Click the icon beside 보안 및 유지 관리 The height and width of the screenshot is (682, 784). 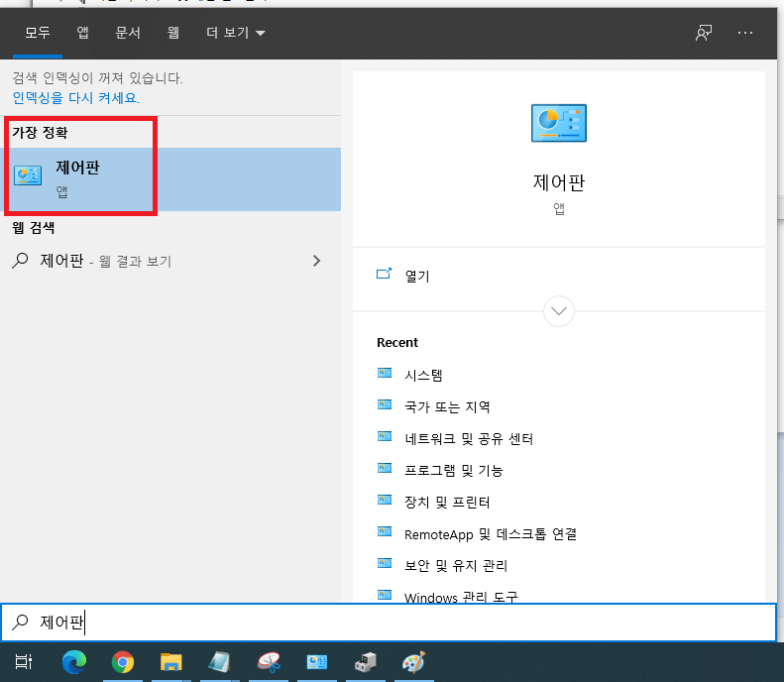tap(385, 563)
